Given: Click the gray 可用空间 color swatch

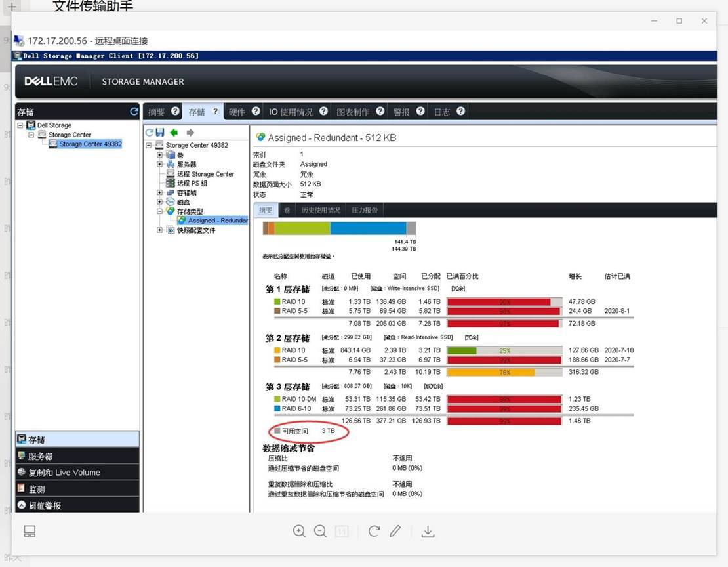Looking at the screenshot, I should coord(277,430).
